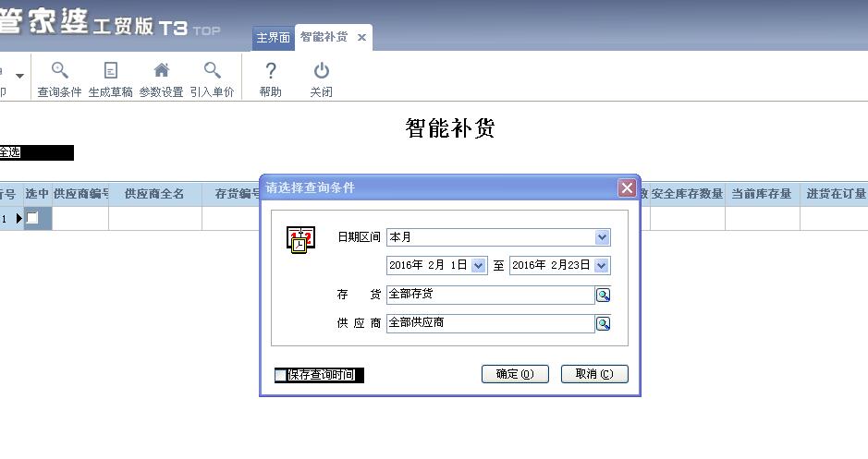Switch to the 主界面 tab
868x459 pixels.
[273, 38]
